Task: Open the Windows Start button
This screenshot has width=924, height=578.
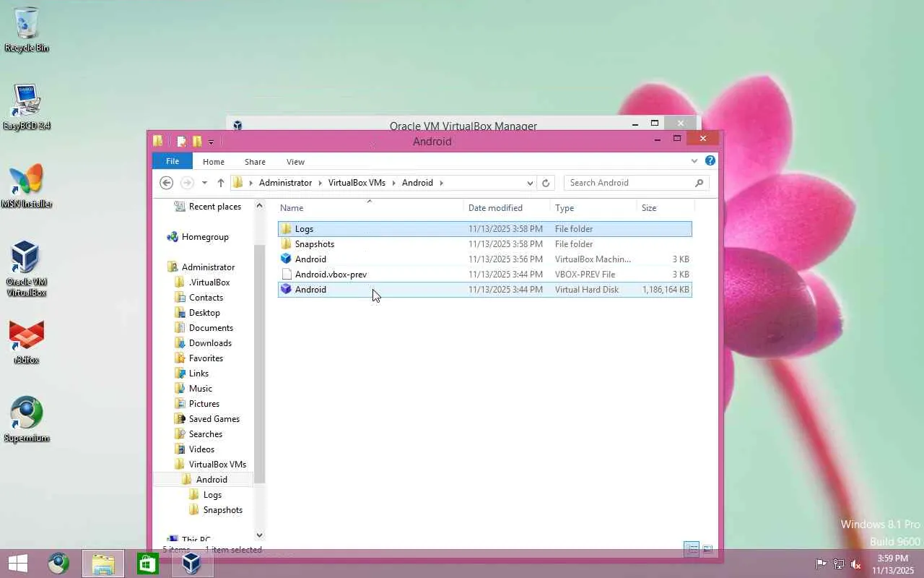Action: click(x=18, y=564)
